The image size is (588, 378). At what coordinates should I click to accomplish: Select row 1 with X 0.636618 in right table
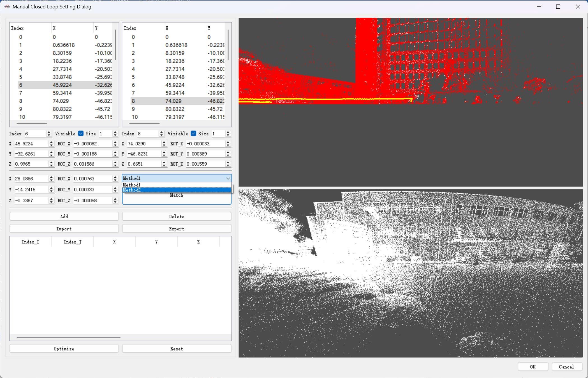(x=177, y=45)
